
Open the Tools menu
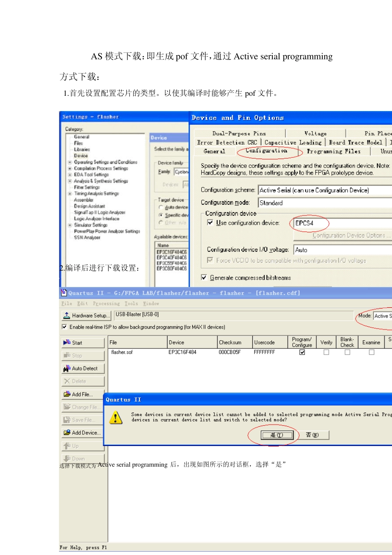tap(131, 304)
